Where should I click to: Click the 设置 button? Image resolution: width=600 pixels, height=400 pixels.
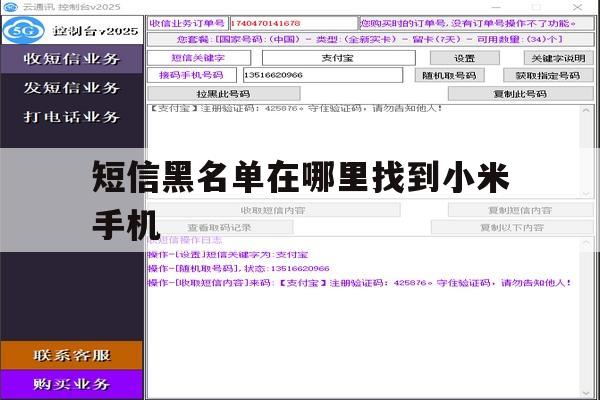(x=465, y=58)
